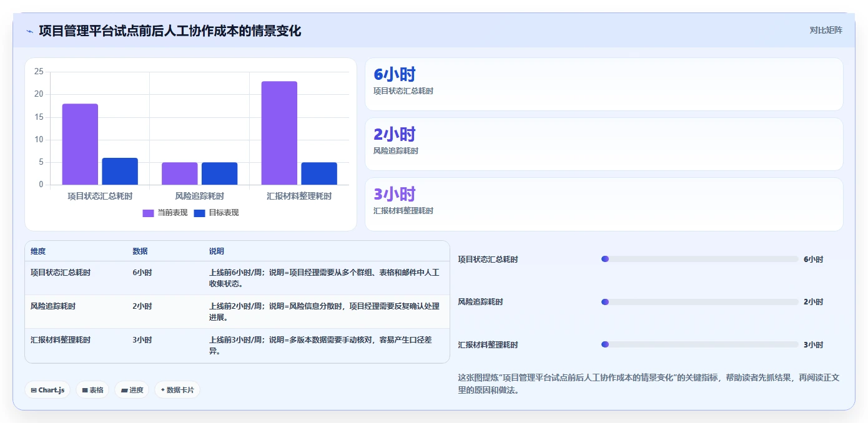
Task: Click the y-axis value 20
Action: (39, 94)
